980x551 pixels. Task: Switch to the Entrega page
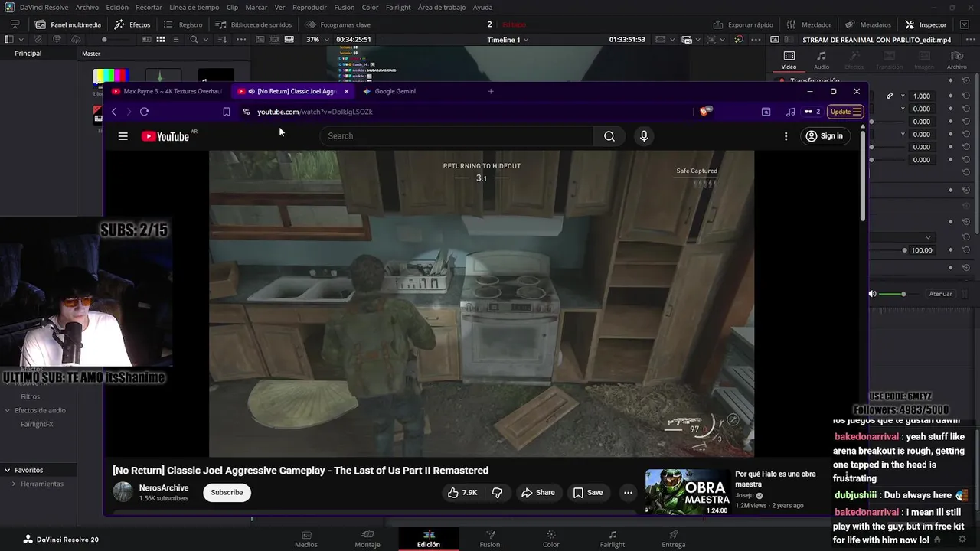673,540
